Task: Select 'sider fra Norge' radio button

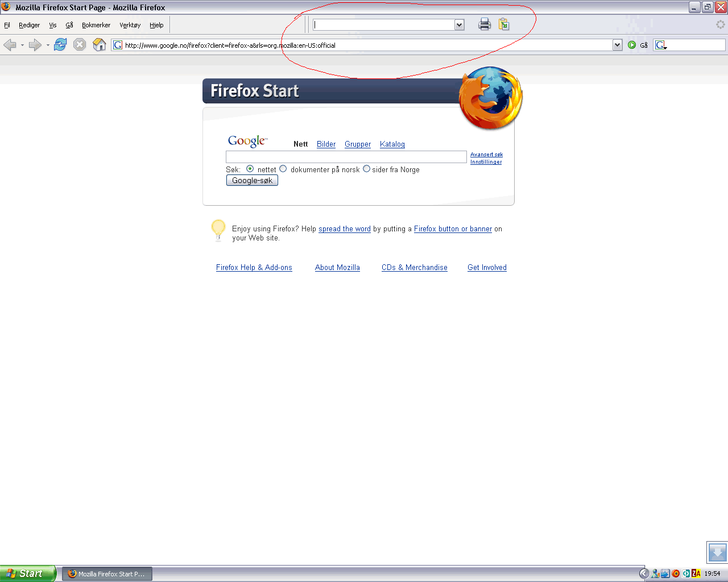Action: [366, 169]
